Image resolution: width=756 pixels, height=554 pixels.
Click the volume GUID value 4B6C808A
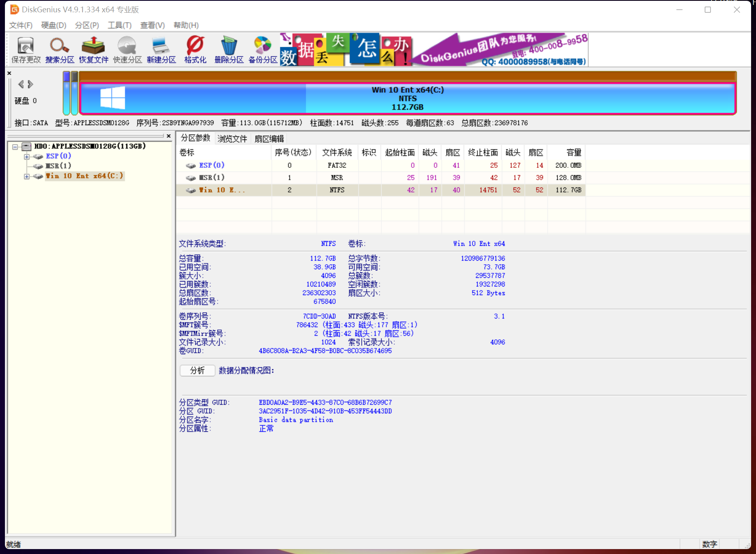tap(325, 351)
